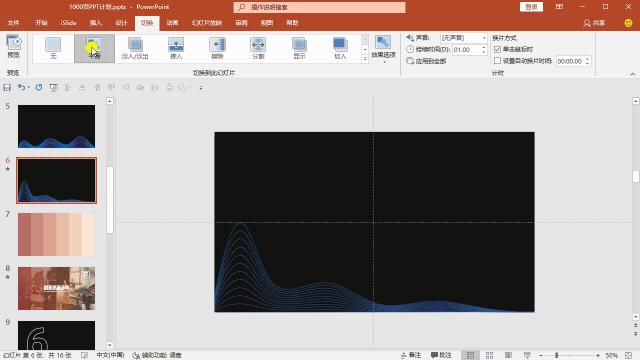This screenshot has width=640, height=360.
Task: Enable 设置自动换片时间 auto-advance checkbox
Action: (x=497, y=61)
